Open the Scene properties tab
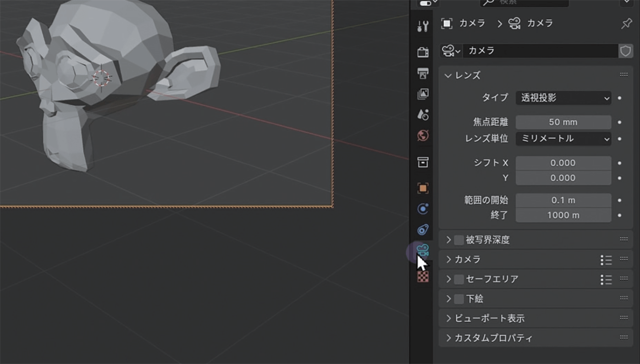 click(422, 115)
